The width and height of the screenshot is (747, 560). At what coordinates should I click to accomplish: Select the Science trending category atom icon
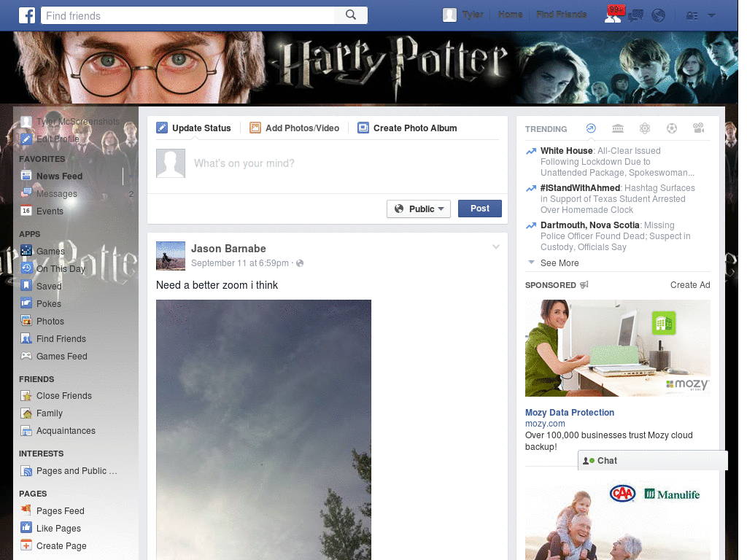(645, 128)
